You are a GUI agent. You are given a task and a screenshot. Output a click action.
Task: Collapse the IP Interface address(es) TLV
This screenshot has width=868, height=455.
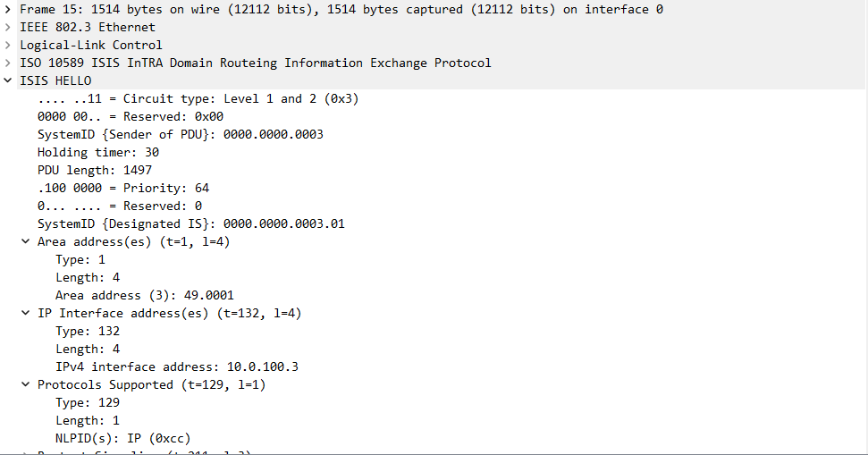26,313
